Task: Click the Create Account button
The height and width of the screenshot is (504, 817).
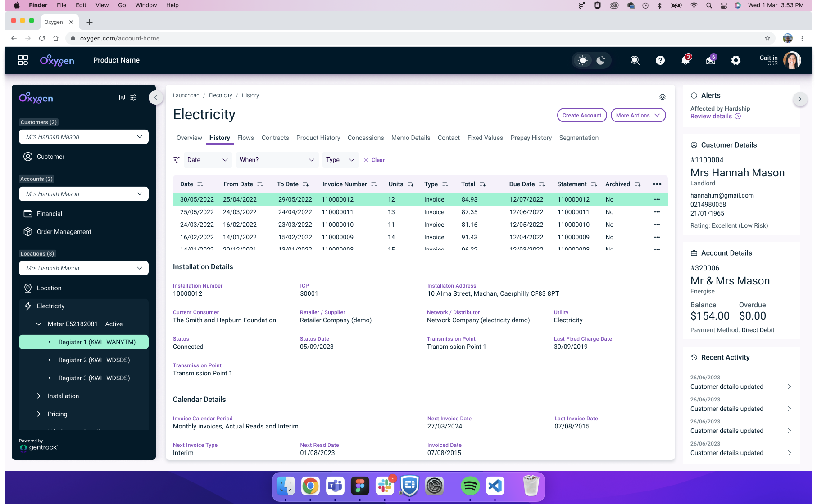Action: pyautogui.click(x=581, y=116)
